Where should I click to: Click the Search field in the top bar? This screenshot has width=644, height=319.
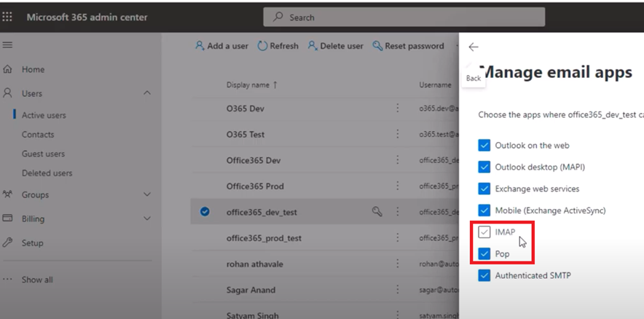404,17
